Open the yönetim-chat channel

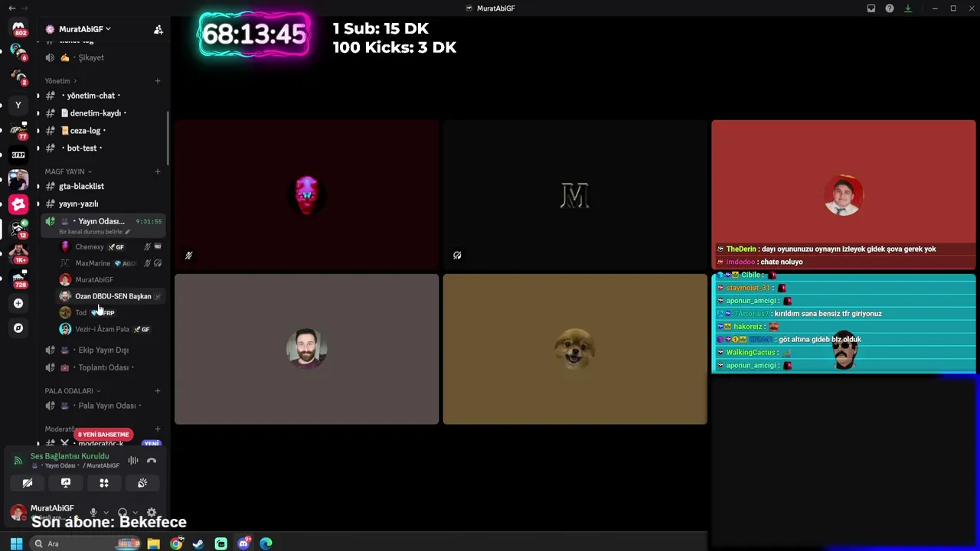tap(103, 96)
